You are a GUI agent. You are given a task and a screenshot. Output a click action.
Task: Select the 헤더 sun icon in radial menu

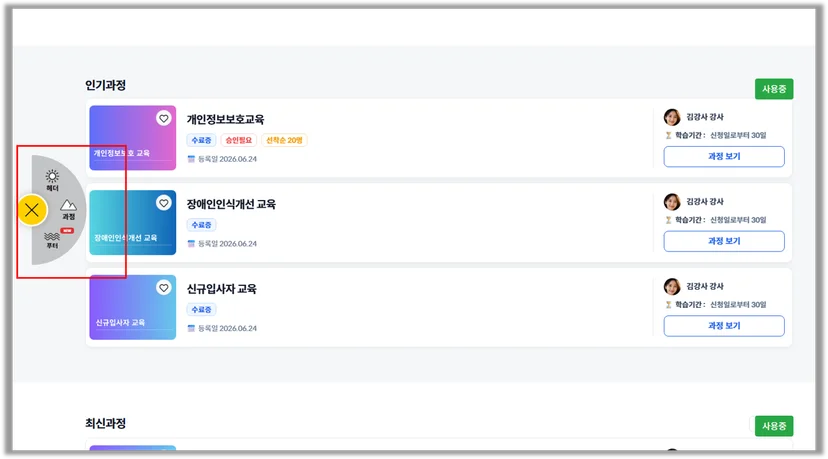click(x=52, y=180)
